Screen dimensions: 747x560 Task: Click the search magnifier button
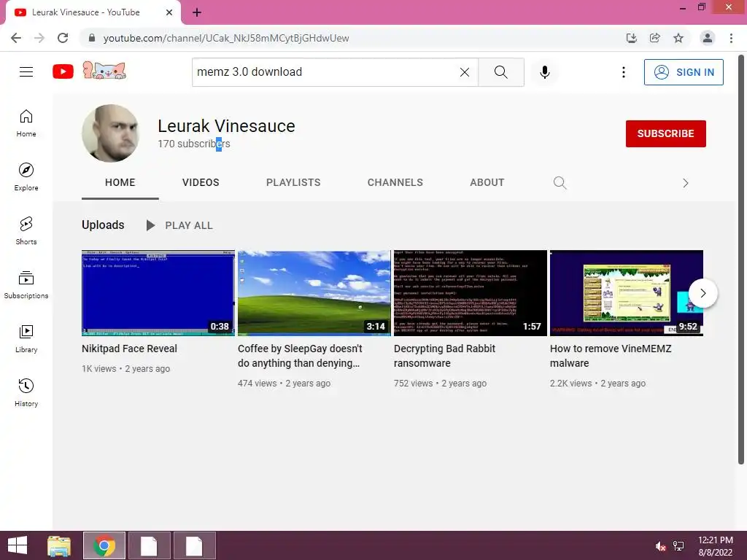coord(500,72)
